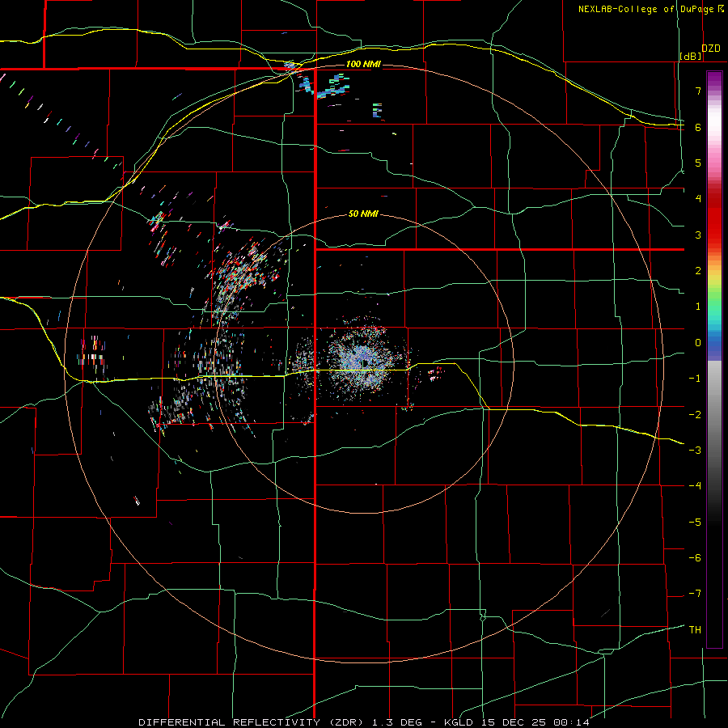Select the "DZD" product label above the color bar
The image size is (728, 728).
pyautogui.click(x=711, y=49)
